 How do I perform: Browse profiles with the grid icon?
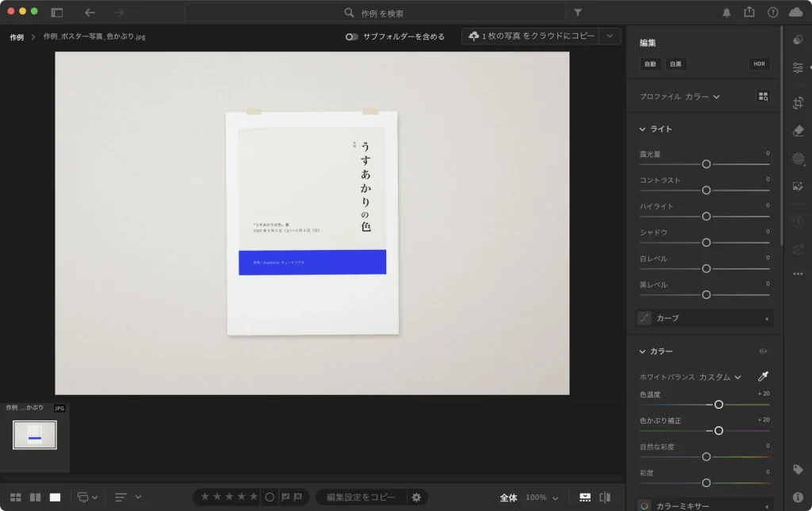point(764,96)
